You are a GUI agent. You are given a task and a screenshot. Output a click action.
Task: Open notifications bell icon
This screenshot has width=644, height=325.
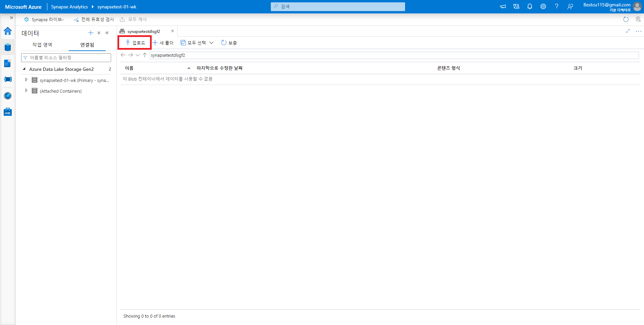(530, 7)
